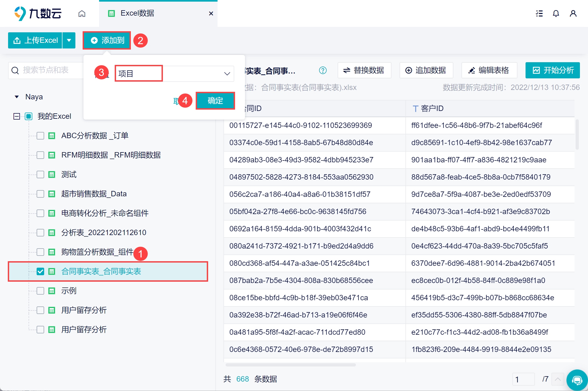Screen dimensions: 588x391
Task: Click the Jiushuyun logo
Action: 38,13
